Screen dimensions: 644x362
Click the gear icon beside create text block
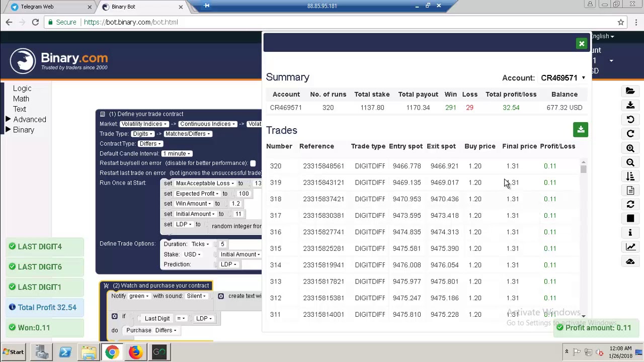click(x=221, y=296)
